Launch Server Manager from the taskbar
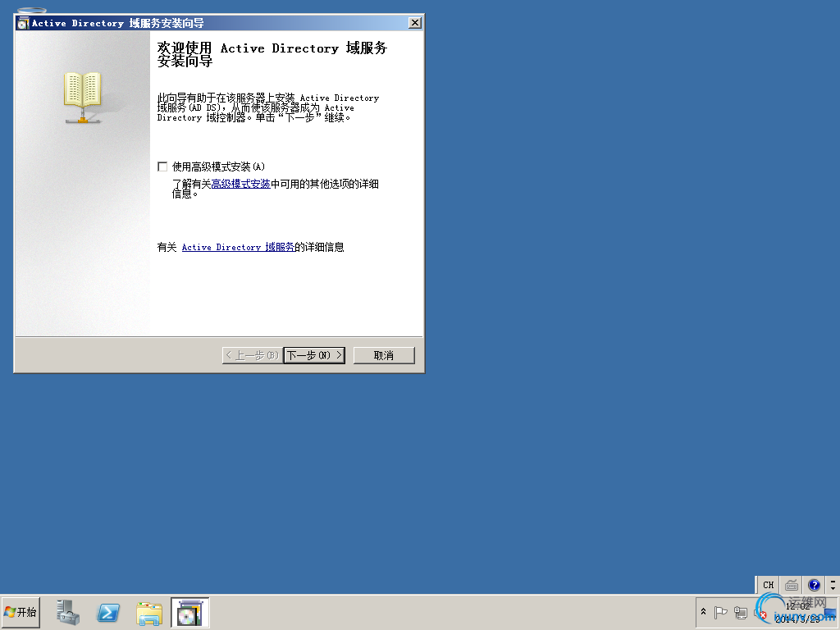This screenshot has height=630, width=840. (68, 612)
